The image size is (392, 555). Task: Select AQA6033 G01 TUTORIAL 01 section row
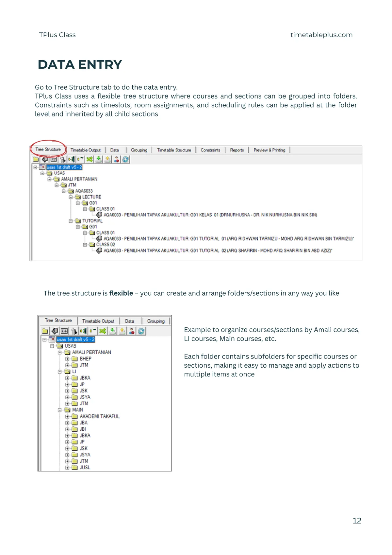(229, 239)
